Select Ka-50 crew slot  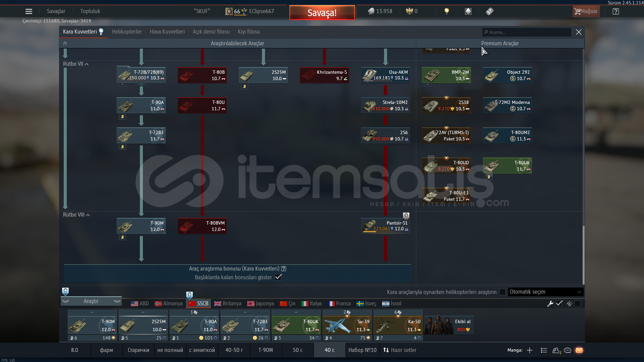[x=398, y=325]
